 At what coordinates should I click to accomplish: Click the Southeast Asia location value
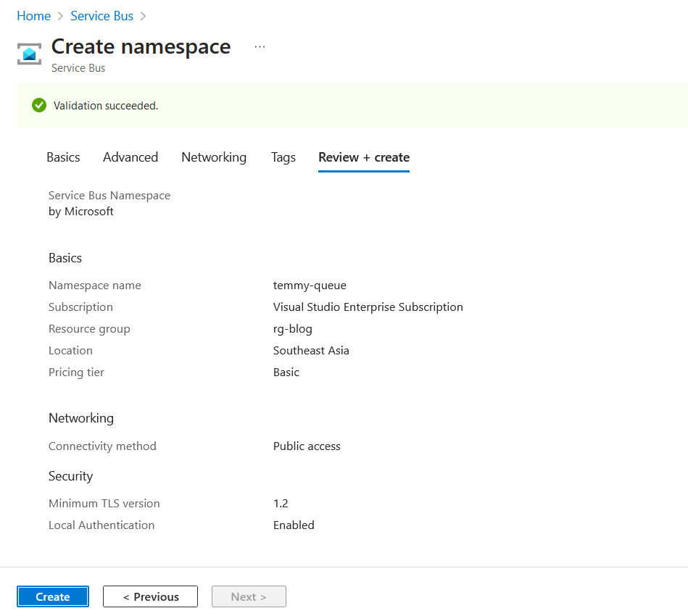(x=311, y=350)
